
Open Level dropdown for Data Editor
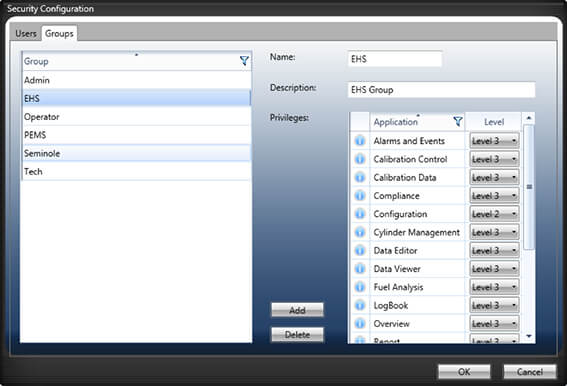click(x=494, y=250)
